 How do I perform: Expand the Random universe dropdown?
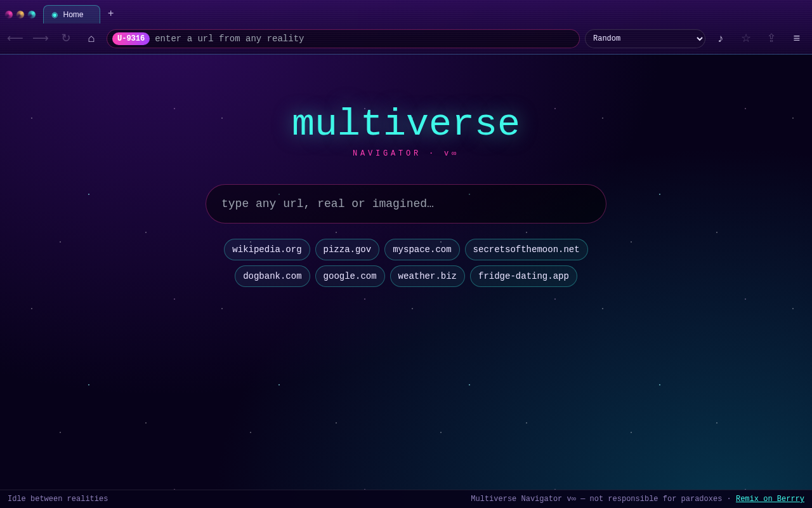coord(645,39)
